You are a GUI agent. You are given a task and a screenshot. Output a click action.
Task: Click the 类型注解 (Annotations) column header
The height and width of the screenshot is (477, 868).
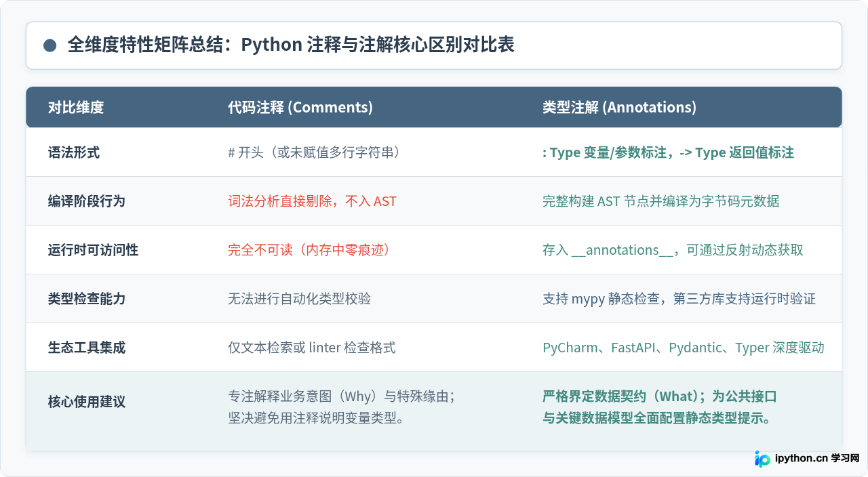[619, 107]
